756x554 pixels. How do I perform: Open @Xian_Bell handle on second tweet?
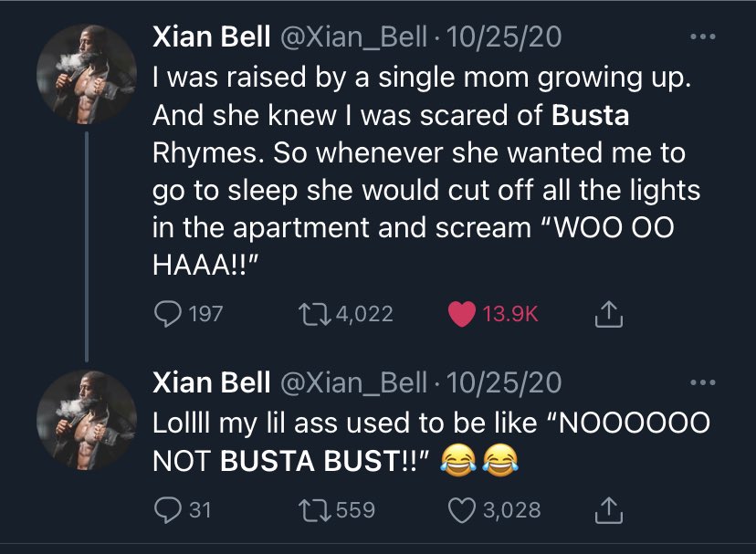(x=353, y=382)
